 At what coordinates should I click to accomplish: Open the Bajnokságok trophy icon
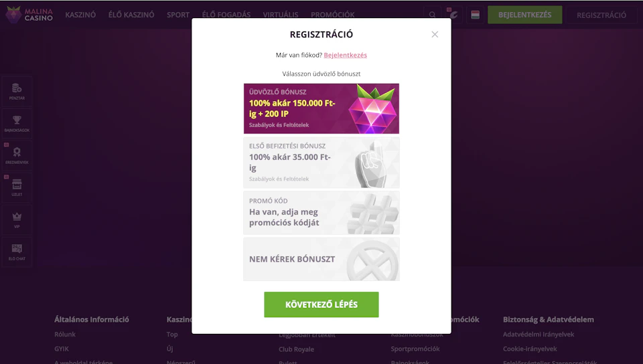click(17, 124)
